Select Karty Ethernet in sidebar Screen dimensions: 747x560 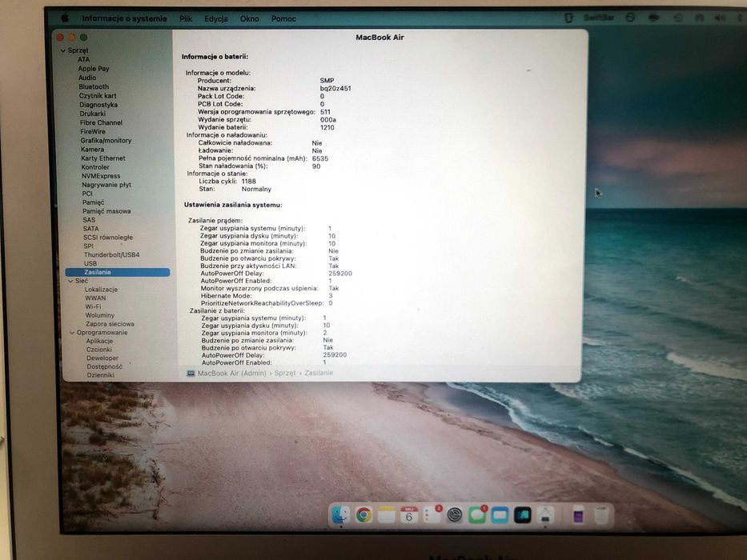103,158
